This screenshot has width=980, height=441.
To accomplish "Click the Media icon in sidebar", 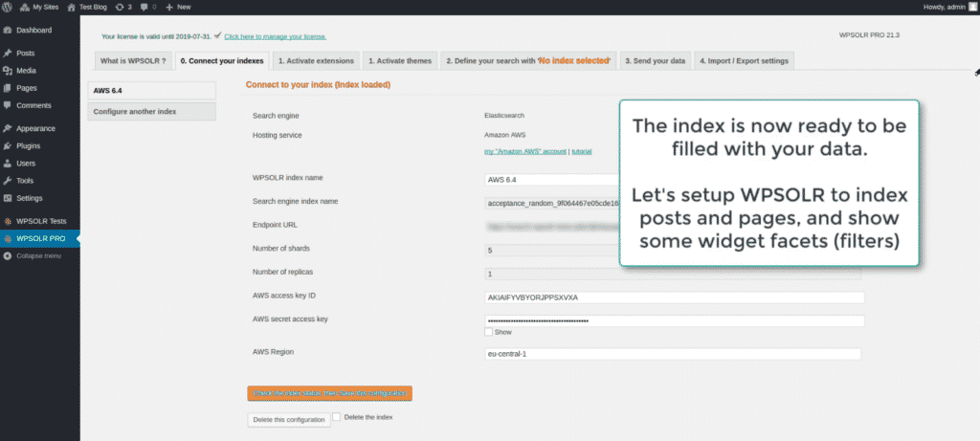I will click(x=8, y=71).
